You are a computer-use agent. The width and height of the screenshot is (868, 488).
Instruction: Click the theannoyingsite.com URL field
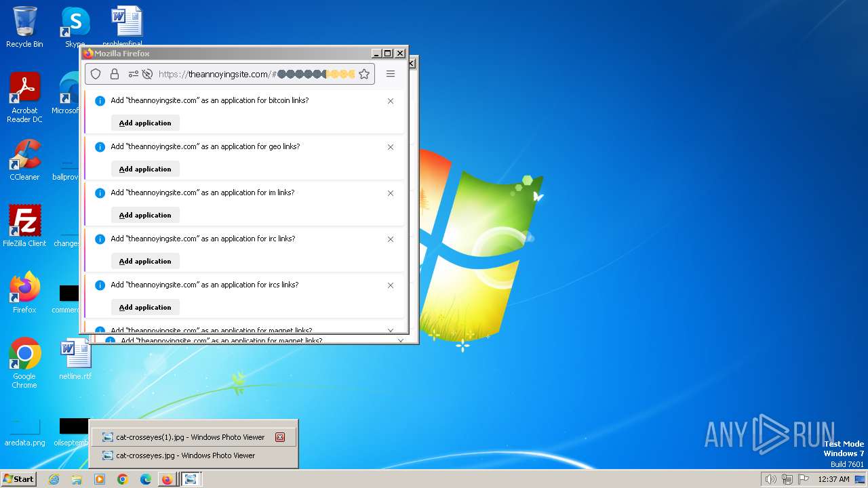pos(231,74)
